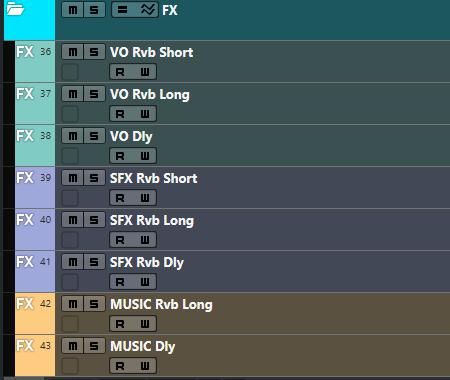Mute the VO Rvb Short track

pos(73,52)
